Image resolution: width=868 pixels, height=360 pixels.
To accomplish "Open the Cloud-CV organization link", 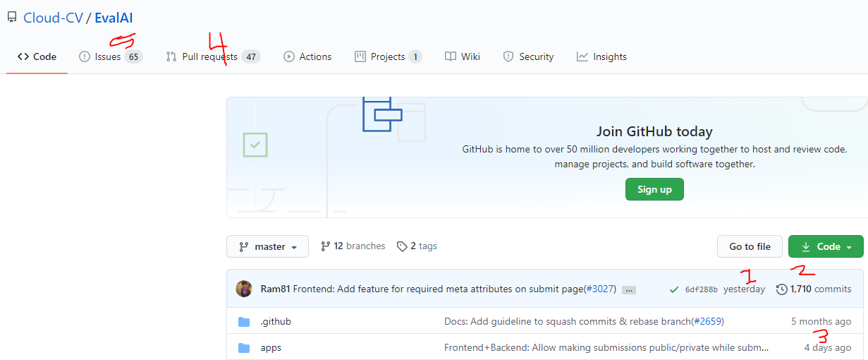I will [x=53, y=18].
